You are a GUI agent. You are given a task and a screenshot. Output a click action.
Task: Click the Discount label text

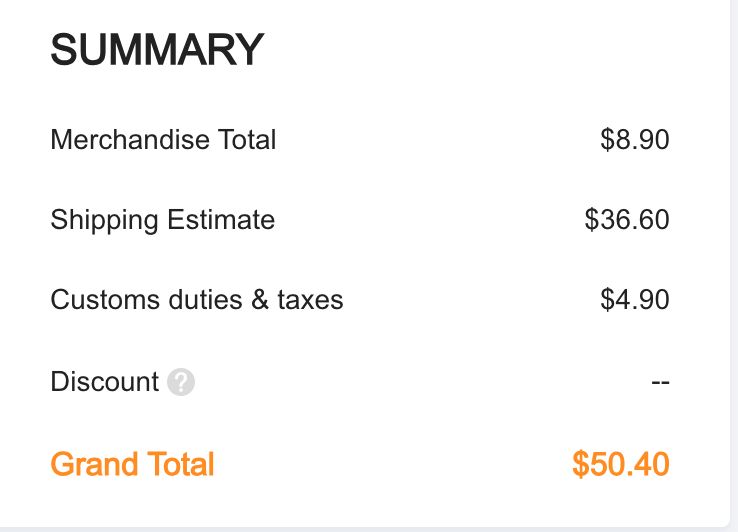(104, 381)
